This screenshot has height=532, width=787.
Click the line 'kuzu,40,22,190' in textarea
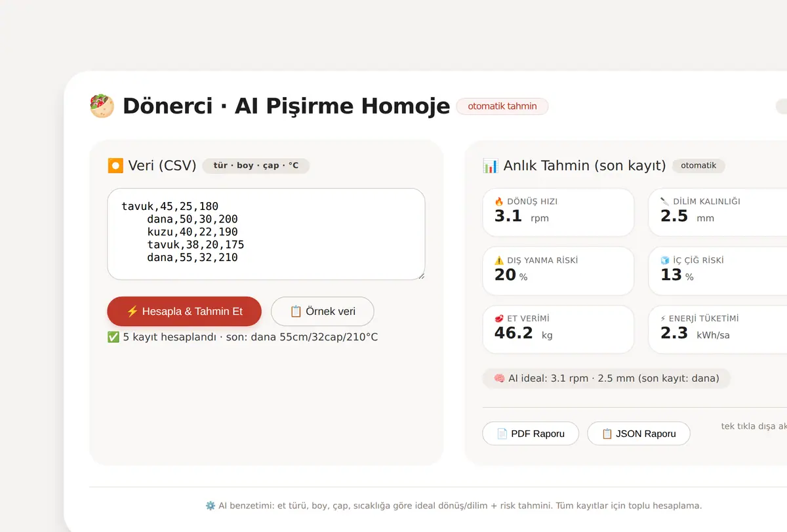point(192,232)
